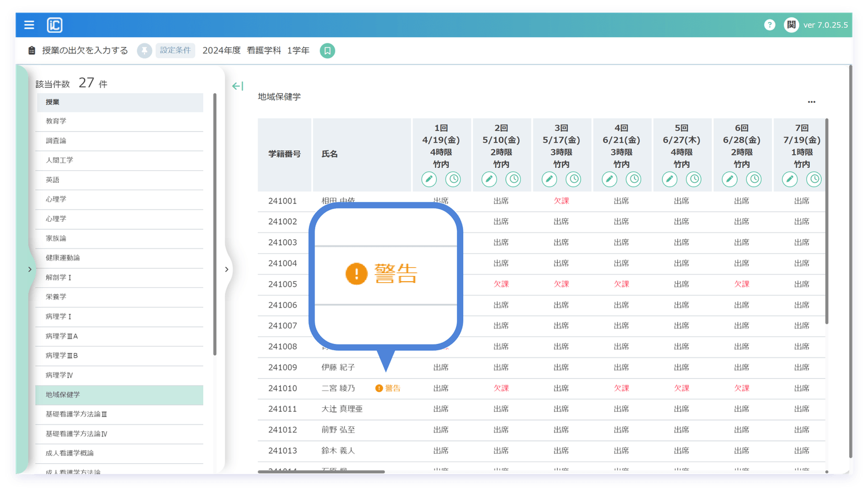The height and width of the screenshot is (493, 868).
Task: Open the user menu via the 関 avatar
Action: coord(791,25)
